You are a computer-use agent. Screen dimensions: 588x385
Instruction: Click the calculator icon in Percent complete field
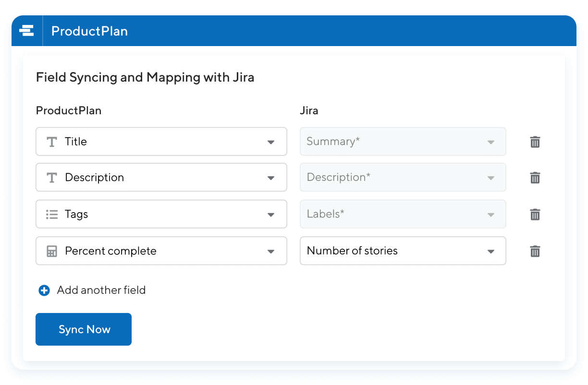pos(52,251)
